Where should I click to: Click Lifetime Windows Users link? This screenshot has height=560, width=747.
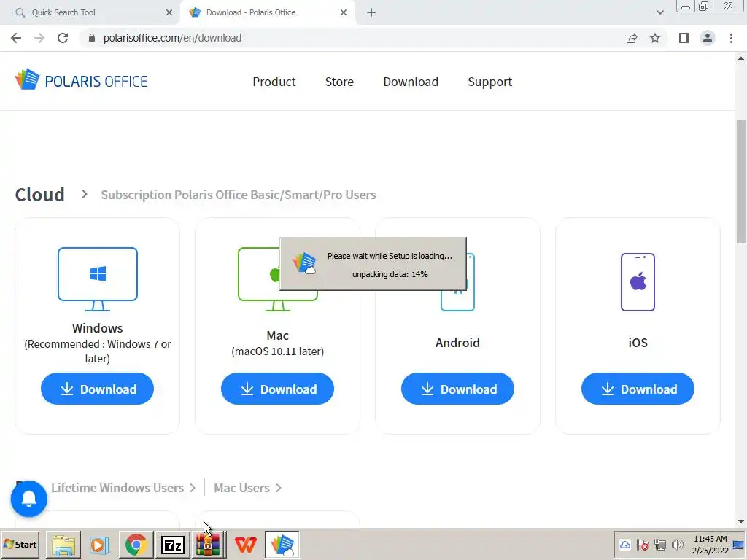tap(117, 488)
